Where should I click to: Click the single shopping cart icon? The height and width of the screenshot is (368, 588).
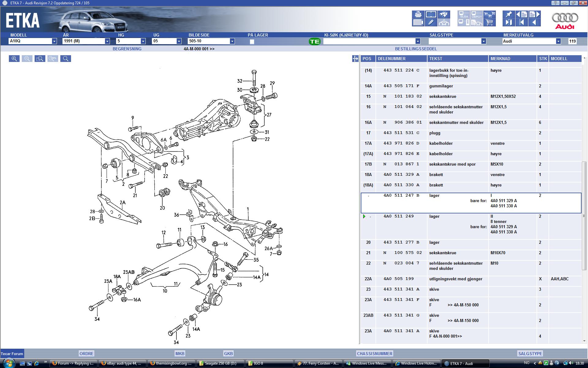[x=489, y=22]
